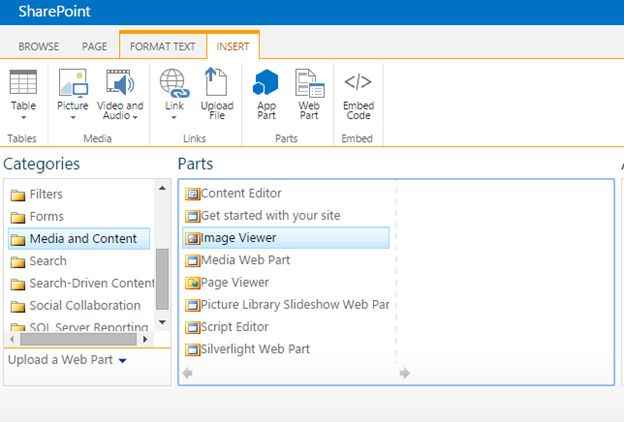The width and height of the screenshot is (624, 422).
Task: Click the next parts page arrow
Action: (x=405, y=373)
